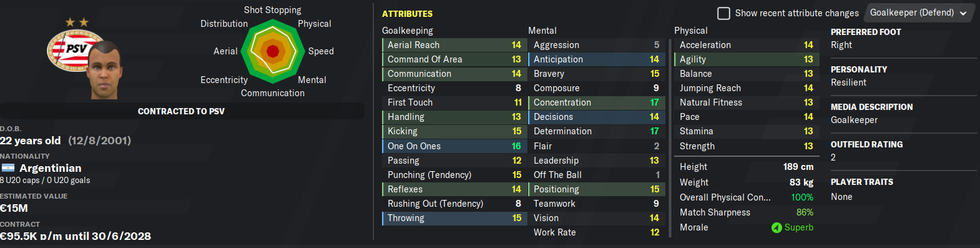This screenshot has height=248, width=980.
Task: Click the Argentinian nationality link
Action: pyautogui.click(x=51, y=168)
